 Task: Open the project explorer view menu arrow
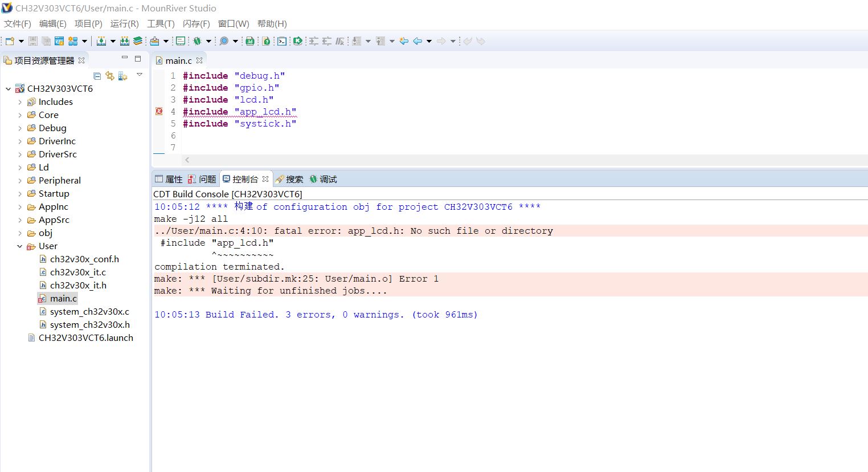point(140,75)
